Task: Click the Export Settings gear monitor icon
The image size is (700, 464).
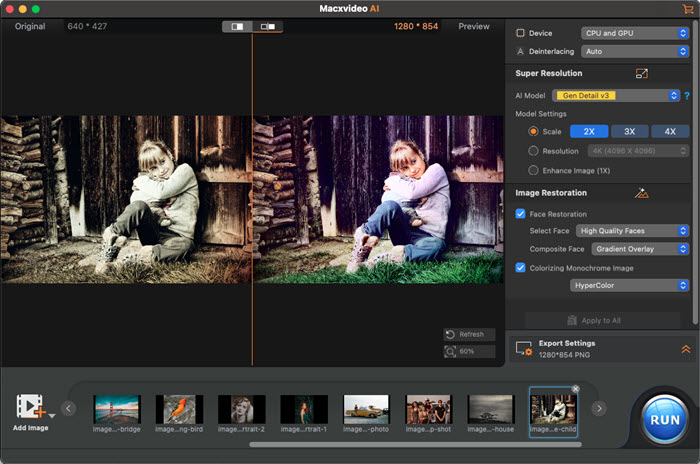Action: [x=524, y=348]
